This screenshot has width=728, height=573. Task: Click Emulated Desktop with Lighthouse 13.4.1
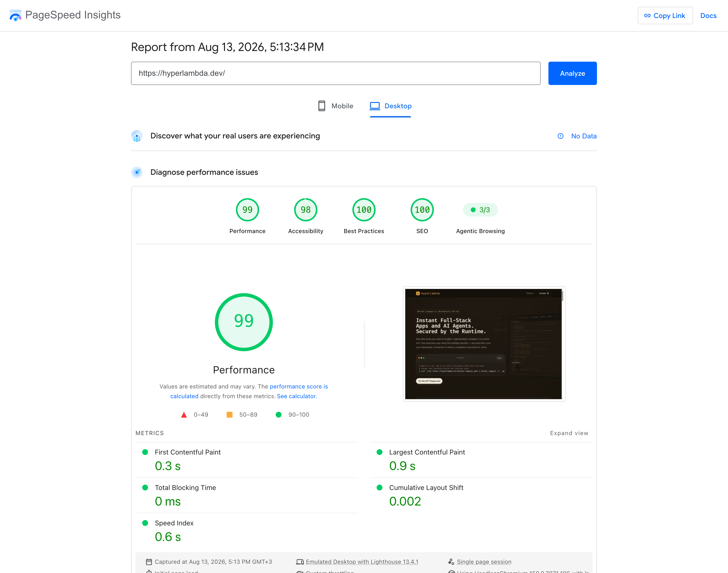(362, 562)
